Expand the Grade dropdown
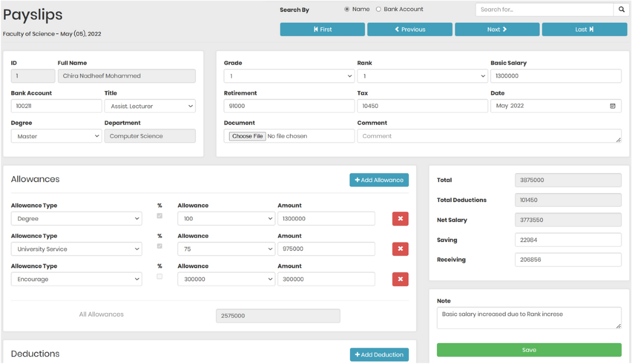Screen dimensions: 632x364 click(289, 76)
